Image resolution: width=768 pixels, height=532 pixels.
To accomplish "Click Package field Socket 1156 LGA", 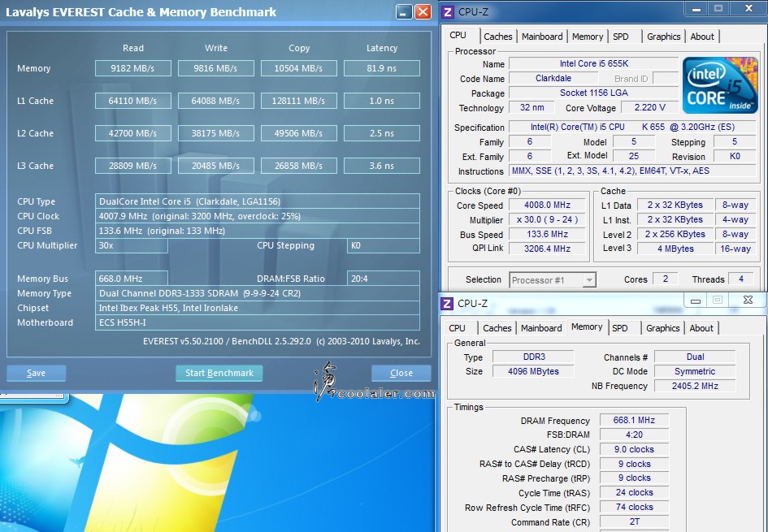I will (x=593, y=93).
